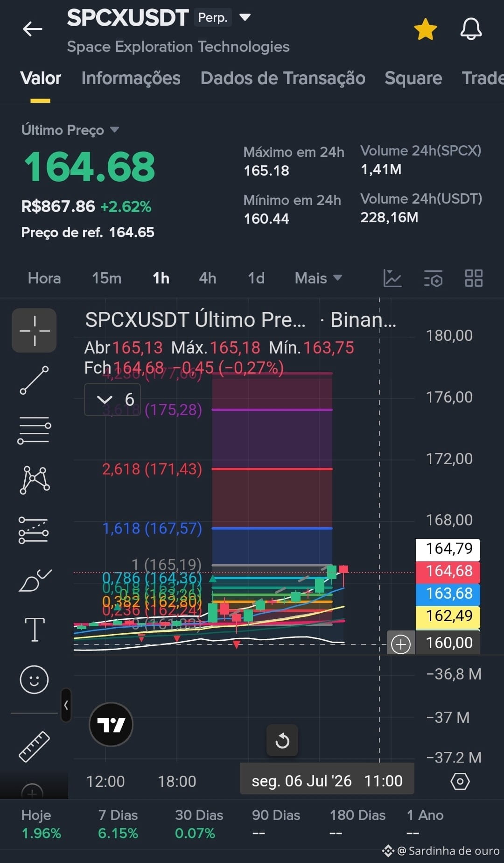Screen dimensions: 504x863
Task: Select the 15m timeframe
Action: (106, 278)
